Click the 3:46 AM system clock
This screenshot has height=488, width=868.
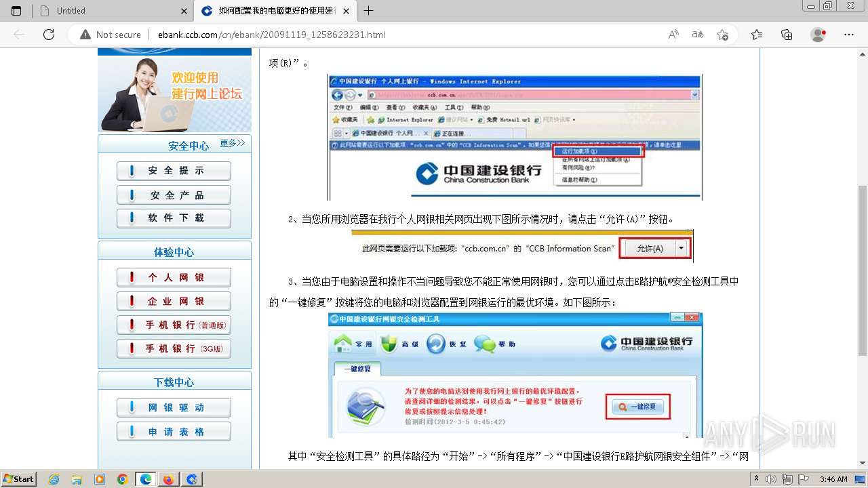833,479
